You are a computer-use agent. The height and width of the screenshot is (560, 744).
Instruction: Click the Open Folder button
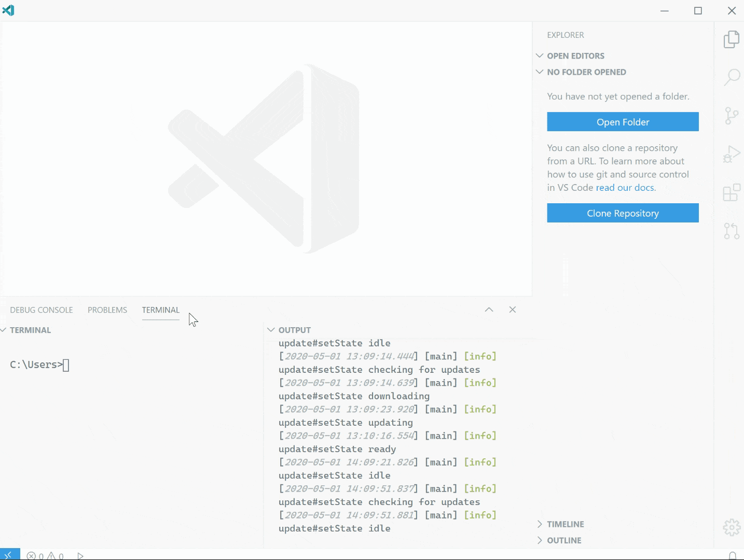[623, 122]
